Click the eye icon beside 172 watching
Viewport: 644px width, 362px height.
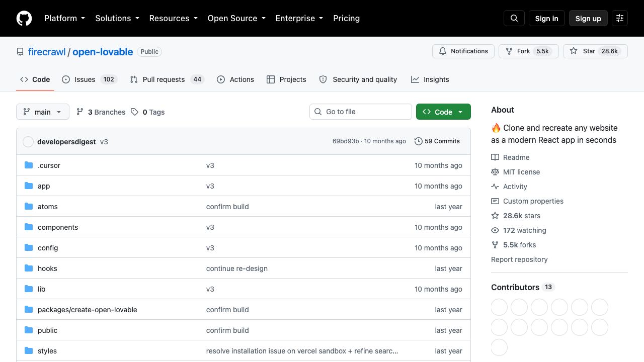(495, 230)
